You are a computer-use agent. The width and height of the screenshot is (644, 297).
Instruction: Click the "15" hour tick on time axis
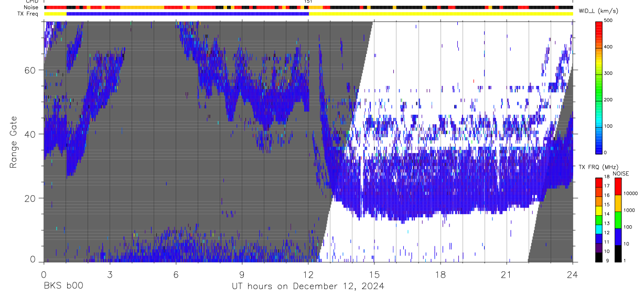(x=374, y=274)
